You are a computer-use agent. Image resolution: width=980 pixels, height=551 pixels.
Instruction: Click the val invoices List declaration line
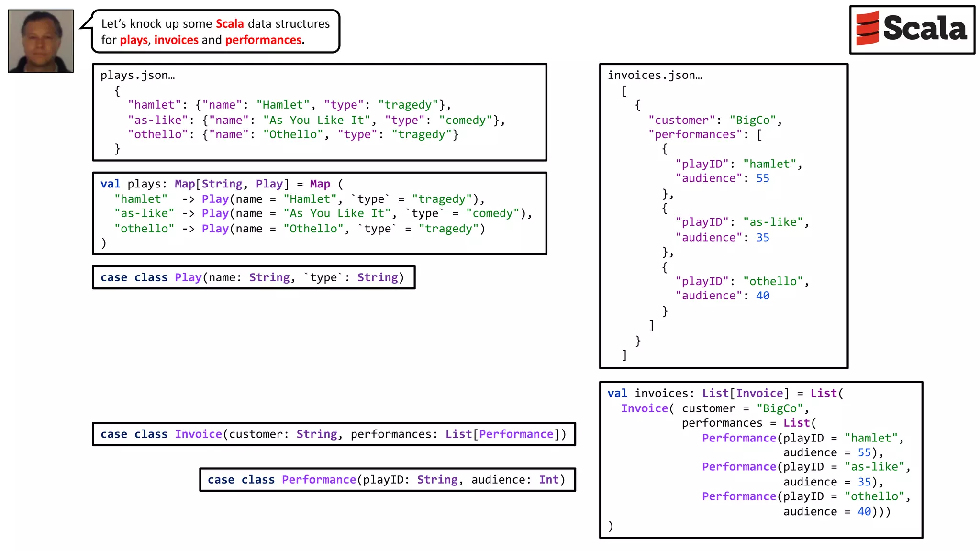click(x=725, y=393)
